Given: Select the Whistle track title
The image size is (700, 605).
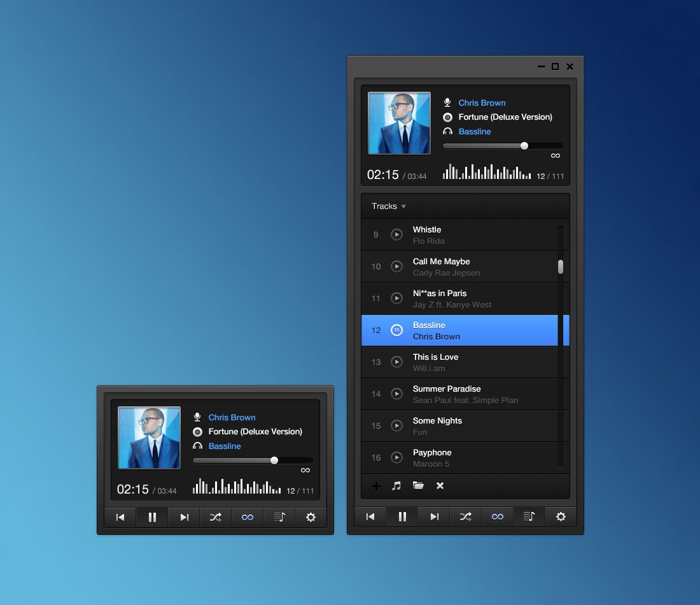Looking at the screenshot, I should pyautogui.click(x=427, y=230).
